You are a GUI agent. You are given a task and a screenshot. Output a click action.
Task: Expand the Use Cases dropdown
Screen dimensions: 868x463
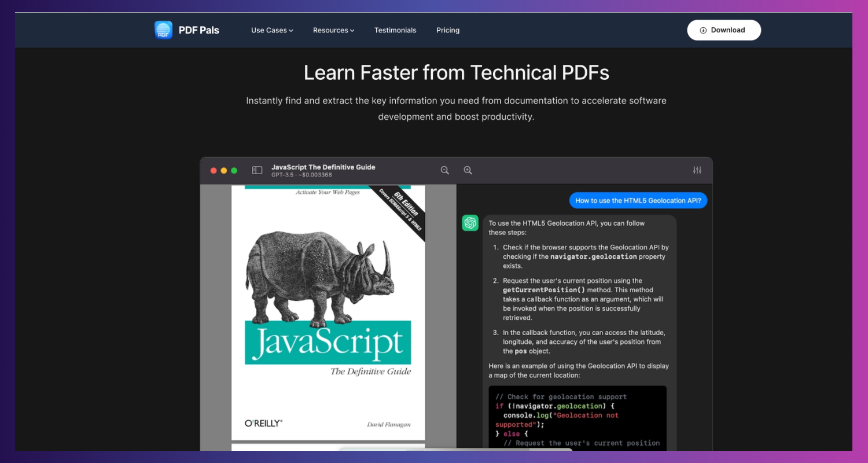click(x=272, y=30)
